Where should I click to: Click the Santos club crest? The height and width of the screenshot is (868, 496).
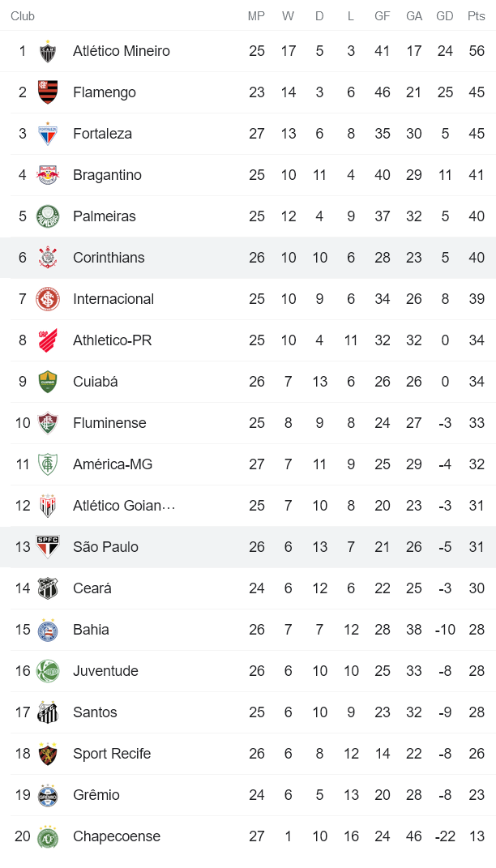[x=48, y=712]
